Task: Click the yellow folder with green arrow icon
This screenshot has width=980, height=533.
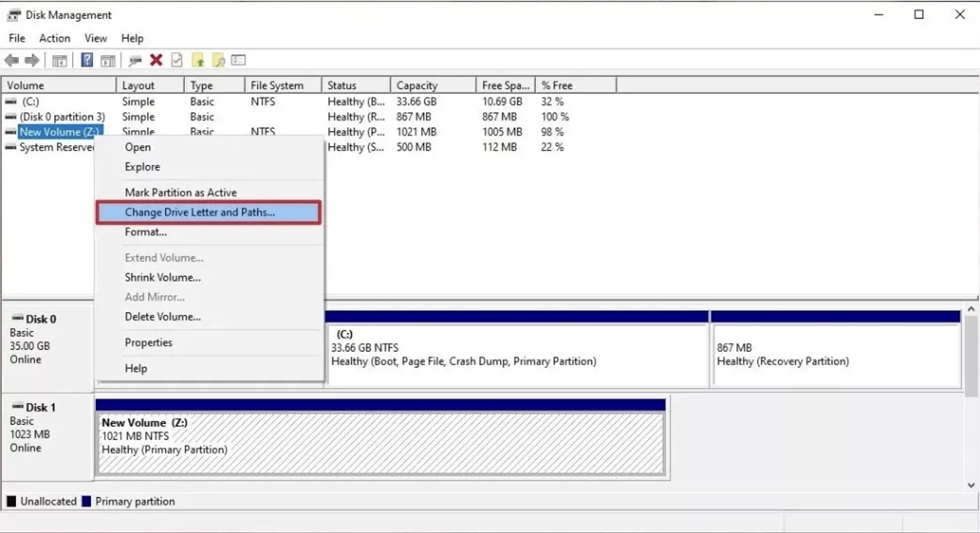Action: pos(198,60)
